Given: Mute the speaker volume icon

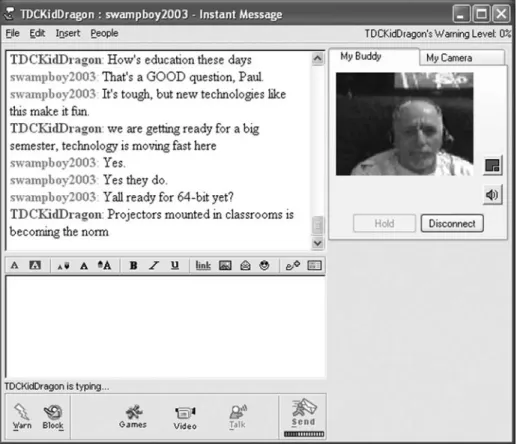Looking at the screenshot, I should [x=493, y=195].
